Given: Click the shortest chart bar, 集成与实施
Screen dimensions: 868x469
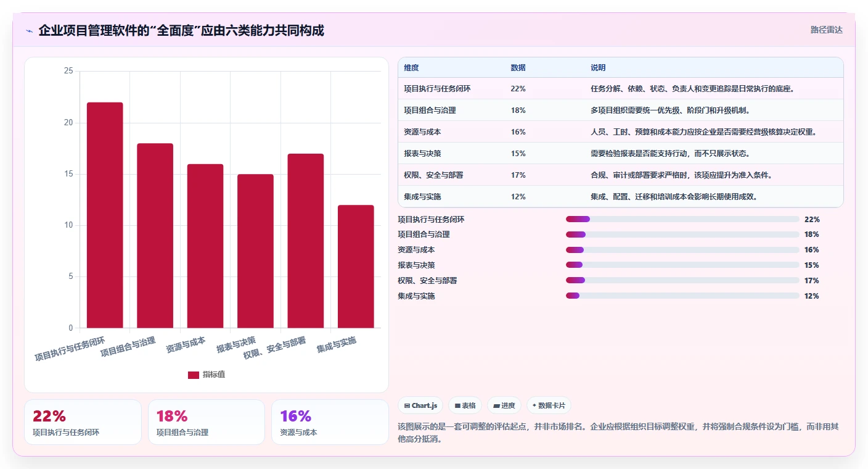Looking at the screenshot, I should click(356, 267).
